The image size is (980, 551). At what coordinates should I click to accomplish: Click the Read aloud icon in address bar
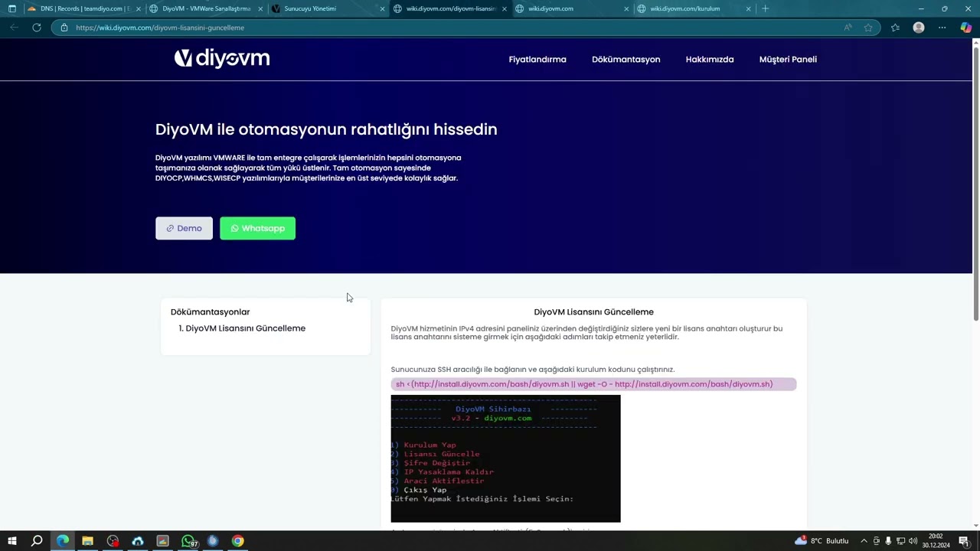(x=848, y=28)
